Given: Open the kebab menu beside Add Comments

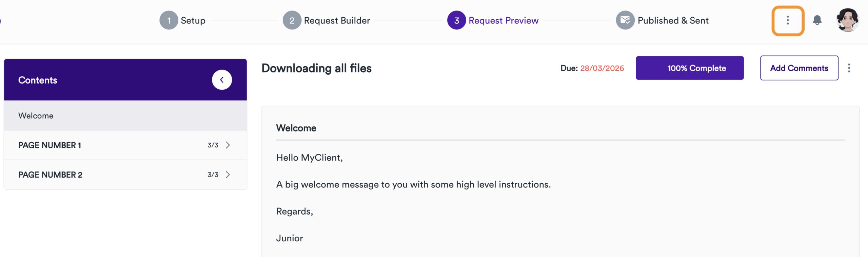Looking at the screenshot, I should (x=849, y=68).
